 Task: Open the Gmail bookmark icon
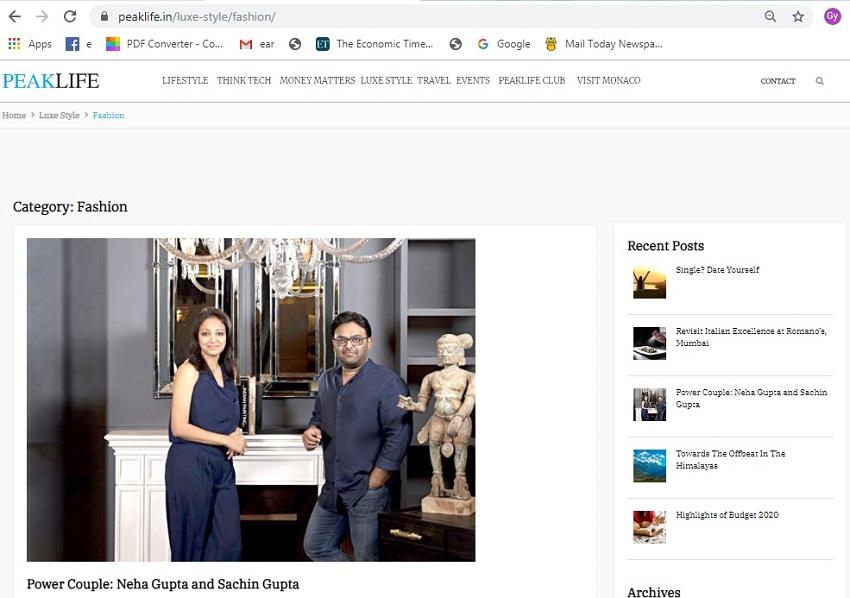coord(246,44)
